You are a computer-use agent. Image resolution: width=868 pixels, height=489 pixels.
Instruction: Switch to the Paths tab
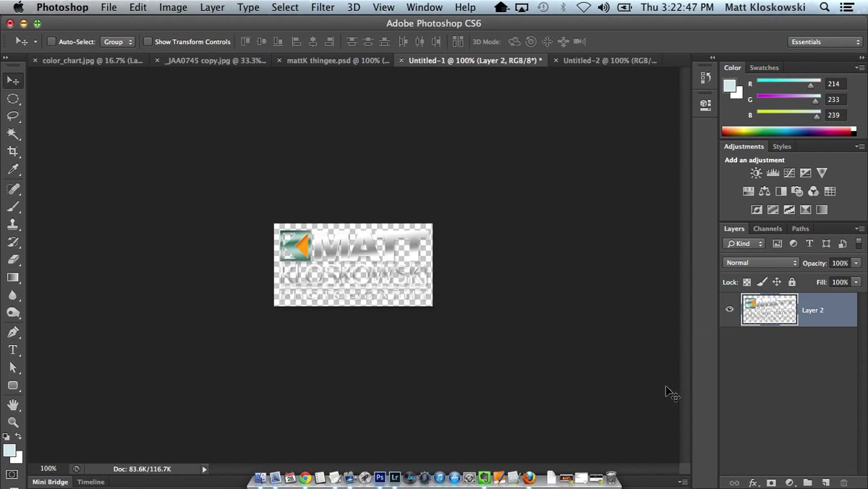(x=800, y=229)
